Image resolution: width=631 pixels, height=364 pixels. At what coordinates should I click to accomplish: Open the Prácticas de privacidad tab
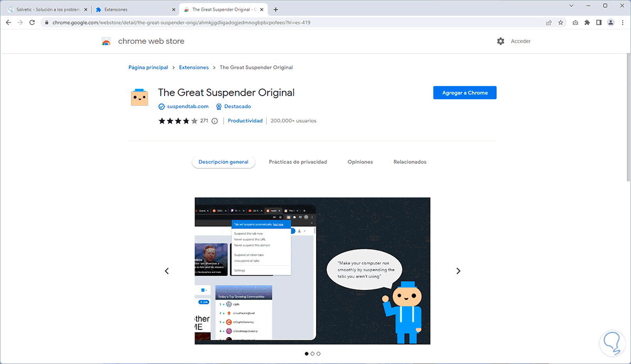pyautogui.click(x=298, y=162)
